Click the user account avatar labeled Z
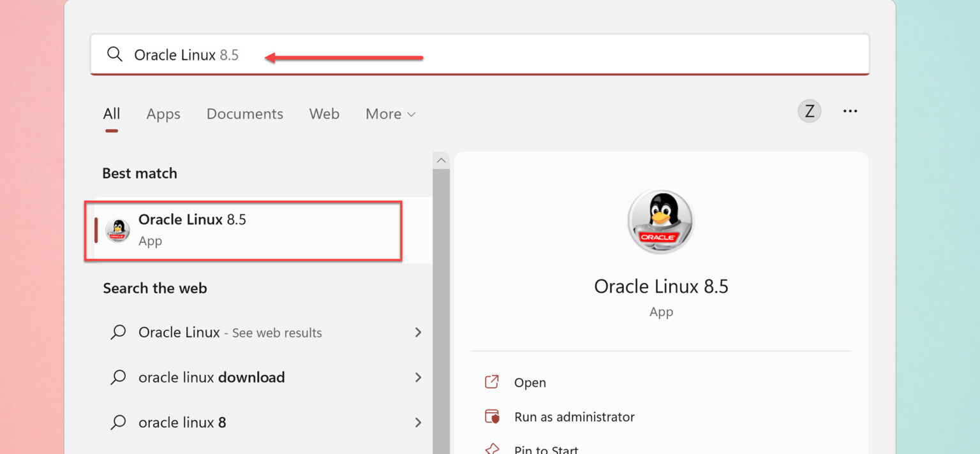 tap(809, 110)
